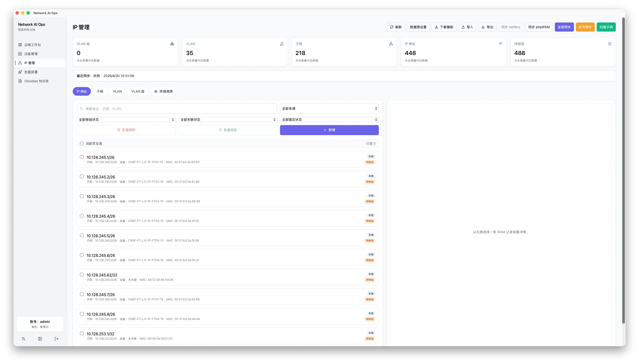The height and width of the screenshot is (364, 639).
Task: Click the purple 全部同步 button
Action: pos(564,27)
